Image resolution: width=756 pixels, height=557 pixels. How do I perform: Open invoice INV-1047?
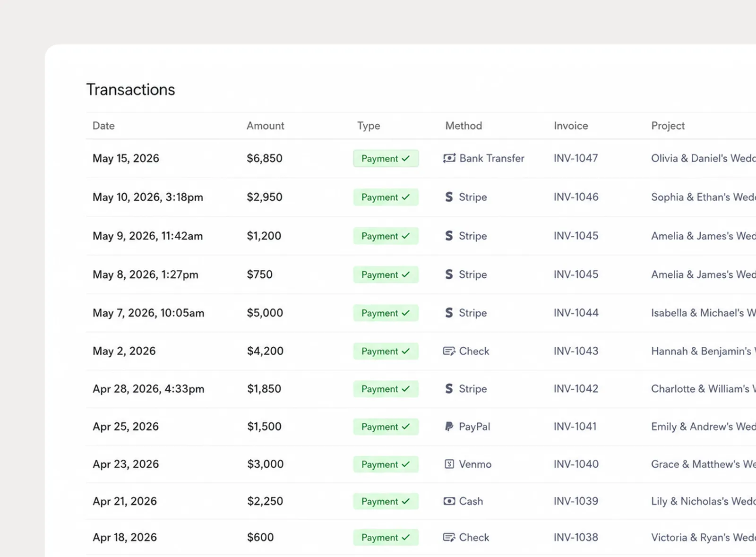(x=576, y=158)
